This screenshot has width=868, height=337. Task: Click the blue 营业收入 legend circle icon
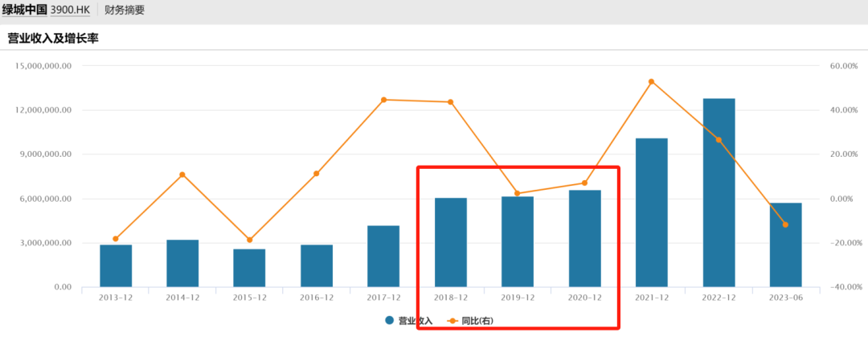pos(390,320)
